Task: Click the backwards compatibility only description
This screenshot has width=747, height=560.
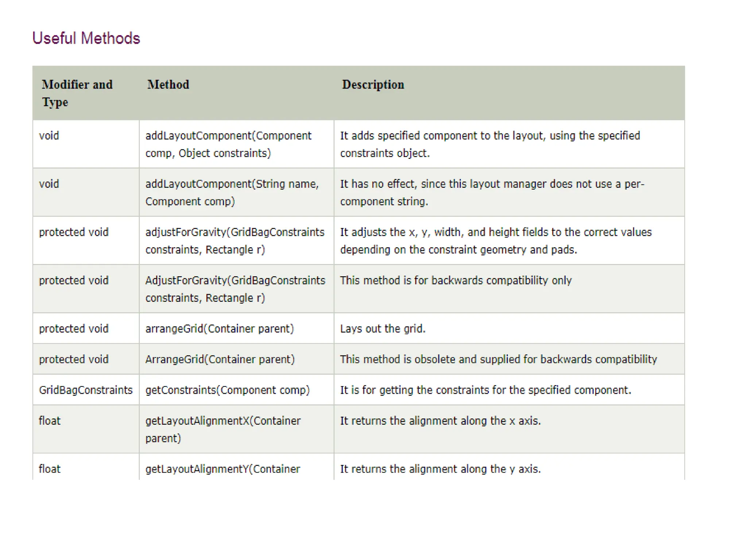Action: (456, 280)
